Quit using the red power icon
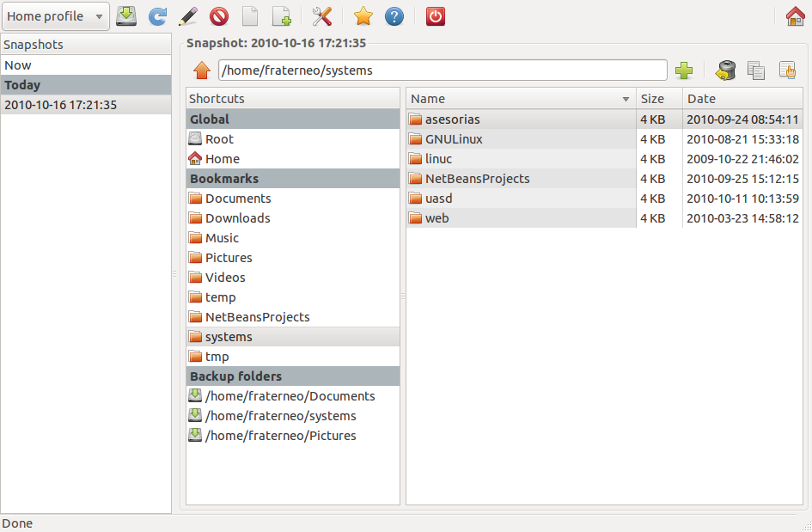The image size is (812, 532). 435,16
